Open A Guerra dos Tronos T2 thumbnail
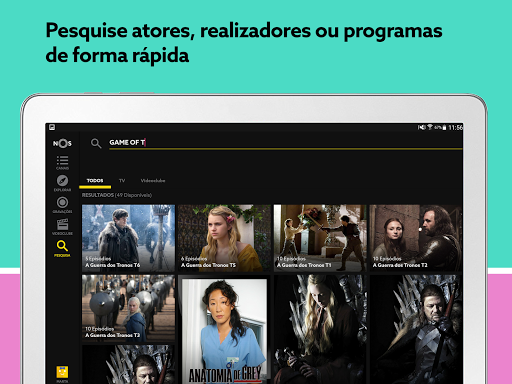The image size is (512, 384). 416,238
